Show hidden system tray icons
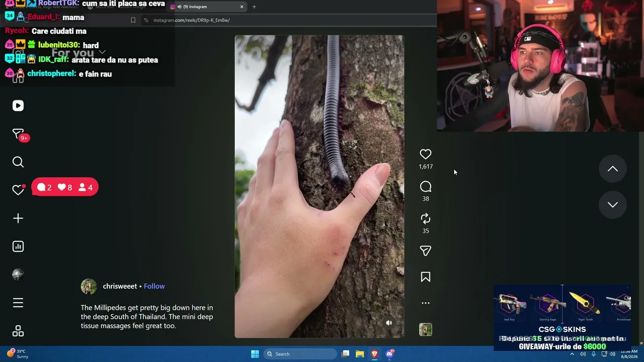 pos(572,354)
